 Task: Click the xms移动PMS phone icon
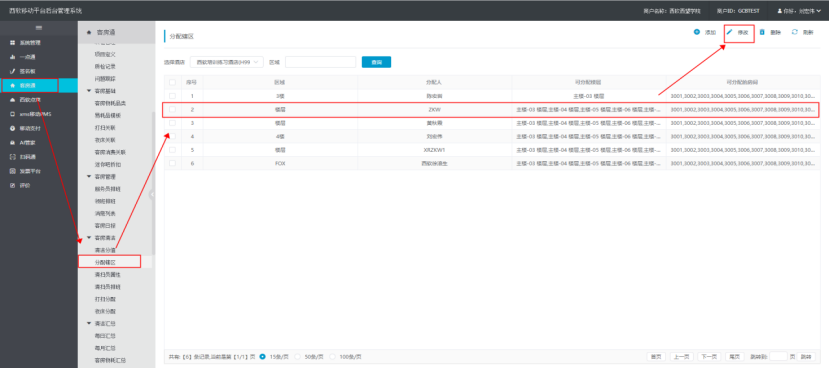coord(13,114)
